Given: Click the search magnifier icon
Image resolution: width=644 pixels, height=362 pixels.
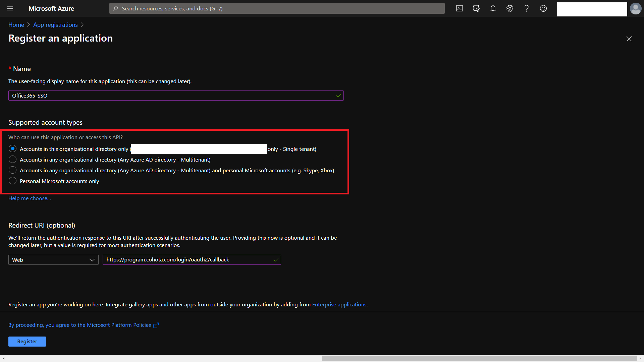Looking at the screenshot, I should (115, 8).
